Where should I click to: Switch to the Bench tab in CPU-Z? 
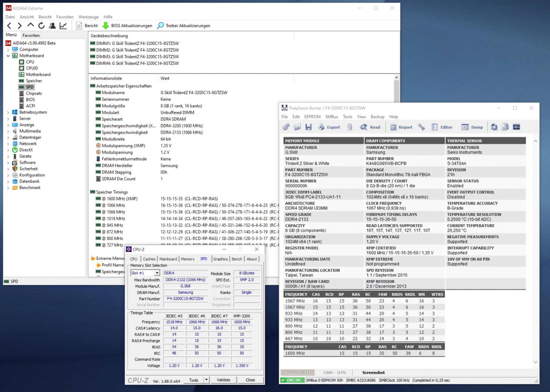pyautogui.click(x=237, y=259)
